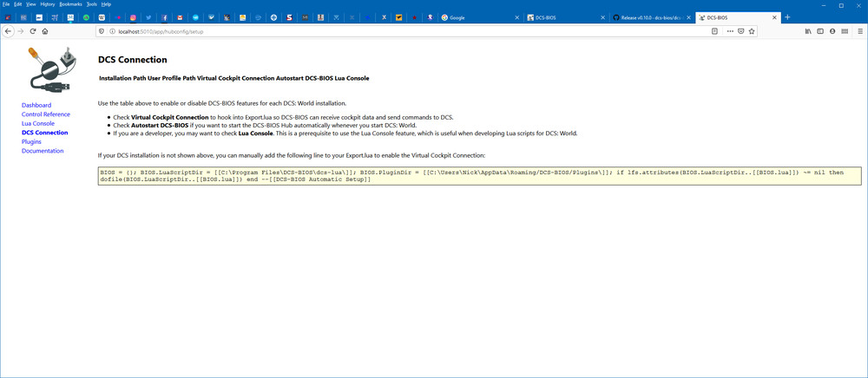Switch to pinned Instagram tab

(x=134, y=17)
